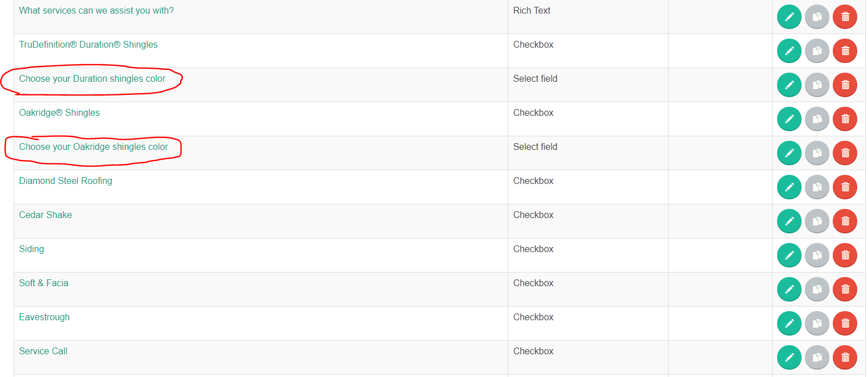Edit the Oakridge Shingles checkbox field
The width and height of the screenshot is (868, 377).
(x=789, y=119)
